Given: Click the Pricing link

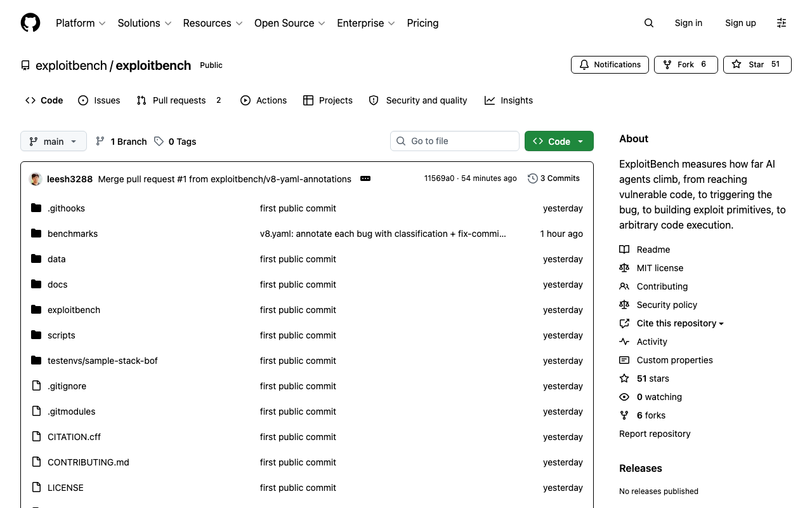Looking at the screenshot, I should tap(422, 23).
